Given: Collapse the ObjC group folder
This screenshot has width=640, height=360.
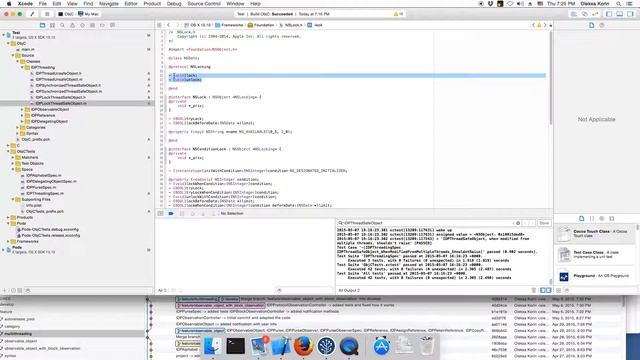Looking at the screenshot, I should click(8, 43).
